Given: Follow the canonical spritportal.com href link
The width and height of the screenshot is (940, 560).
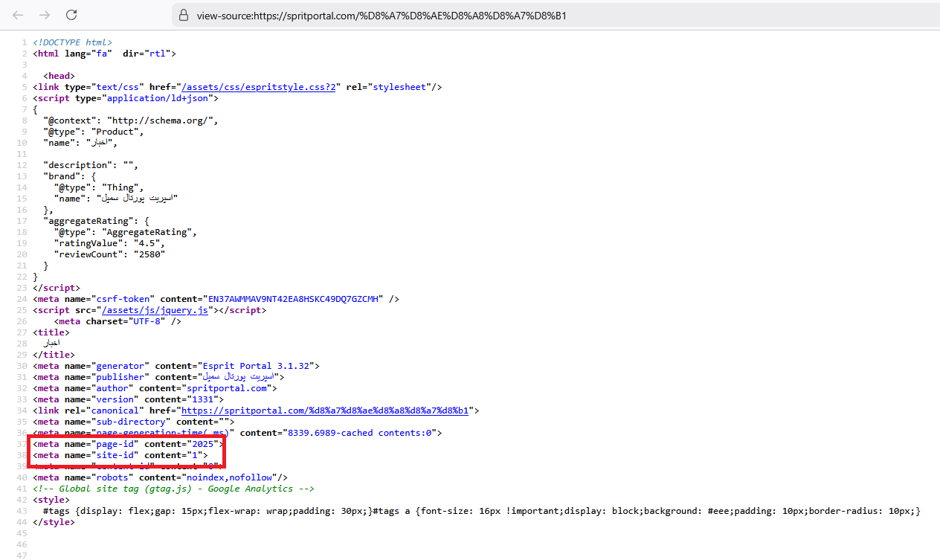Looking at the screenshot, I should [325, 411].
